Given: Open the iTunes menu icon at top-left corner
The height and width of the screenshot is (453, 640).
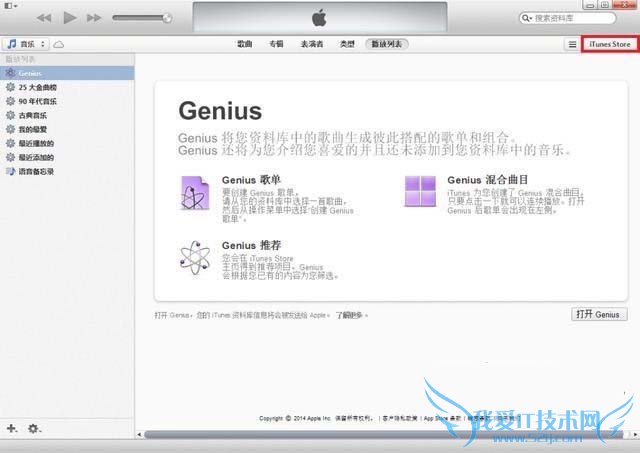Looking at the screenshot, I should (11, 6).
